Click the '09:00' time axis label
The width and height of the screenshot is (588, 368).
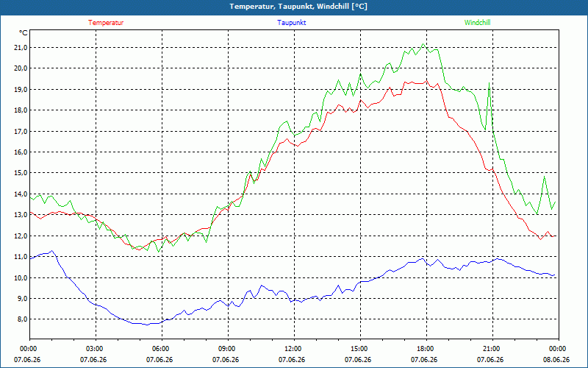click(x=226, y=349)
